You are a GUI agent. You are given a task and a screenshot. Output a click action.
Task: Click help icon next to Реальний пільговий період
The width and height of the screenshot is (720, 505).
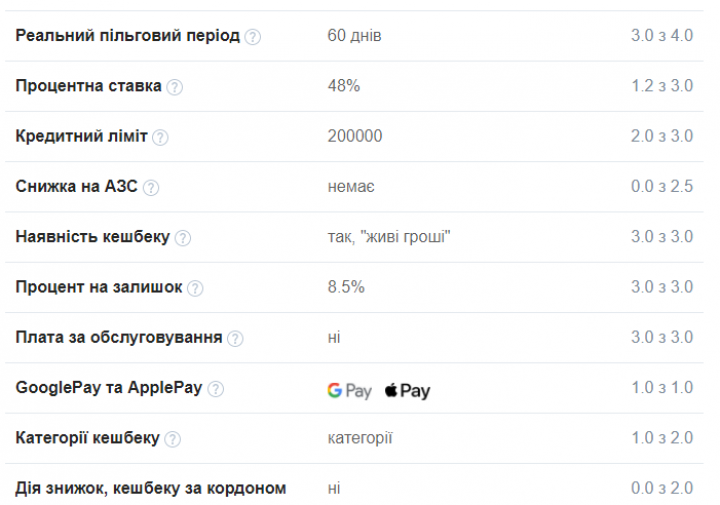(x=253, y=37)
